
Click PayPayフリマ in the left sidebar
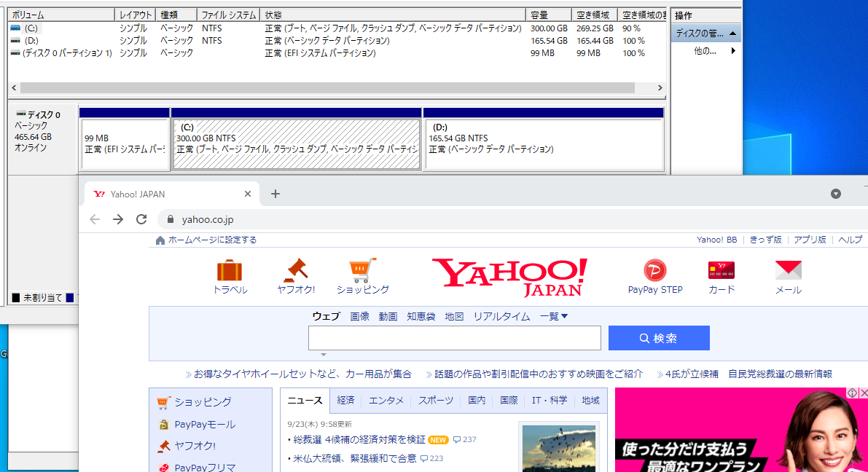point(205,467)
